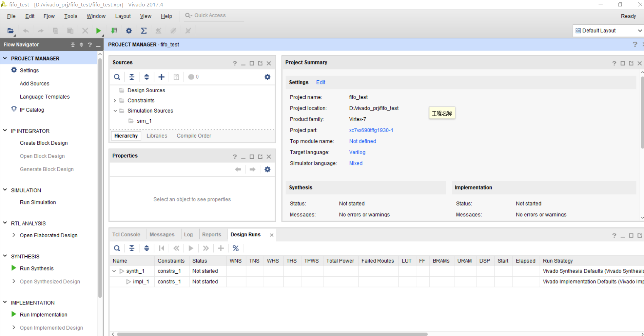
Task: Switch to Messages tab
Action: 162,235
